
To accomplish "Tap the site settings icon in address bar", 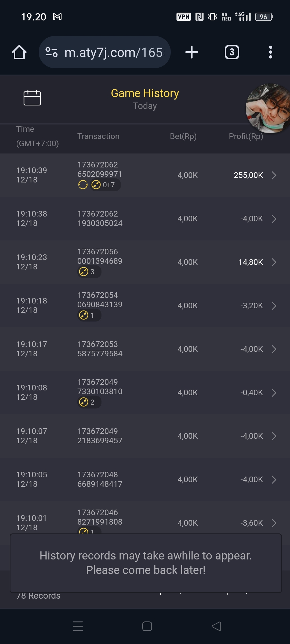I will pos(52,52).
